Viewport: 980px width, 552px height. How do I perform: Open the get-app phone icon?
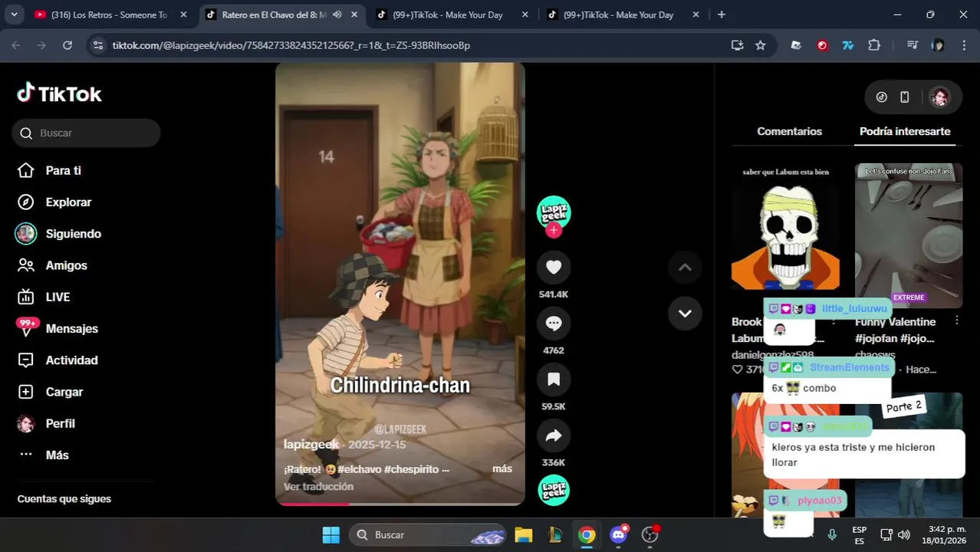905,97
